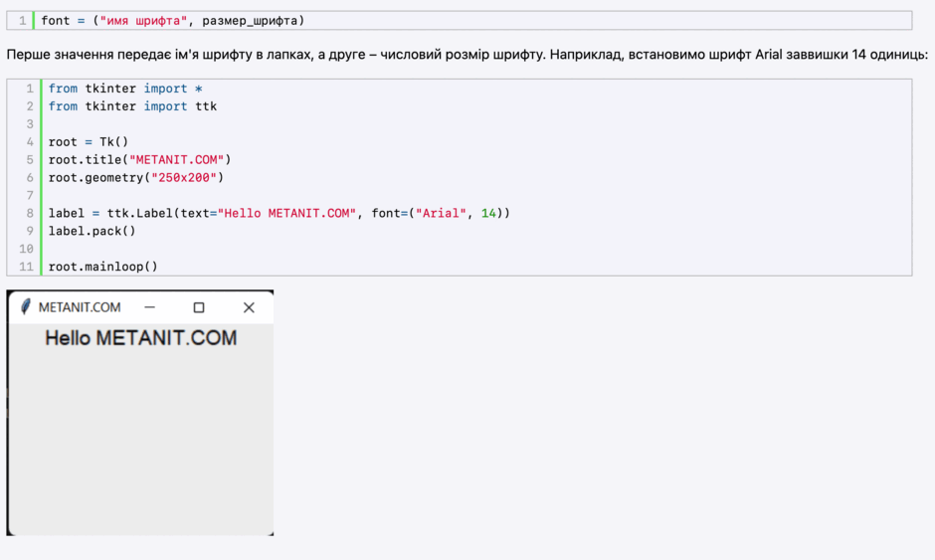This screenshot has height=560, width=935.
Task: Click code line "from tkinter import ttk"
Action: click(x=132, y=106)
